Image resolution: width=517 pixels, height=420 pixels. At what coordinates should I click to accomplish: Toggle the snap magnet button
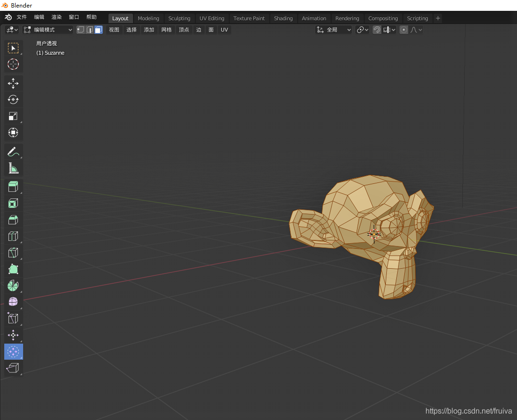pos(376,30)
